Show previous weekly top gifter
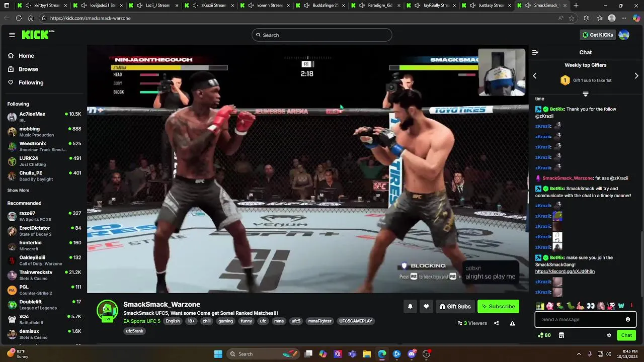644x362 pixels. (x=535, y=76)
